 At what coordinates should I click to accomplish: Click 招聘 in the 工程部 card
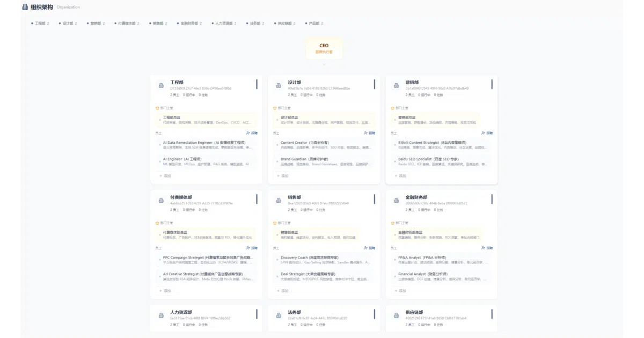pyautogui.click(x=252, y=133)
